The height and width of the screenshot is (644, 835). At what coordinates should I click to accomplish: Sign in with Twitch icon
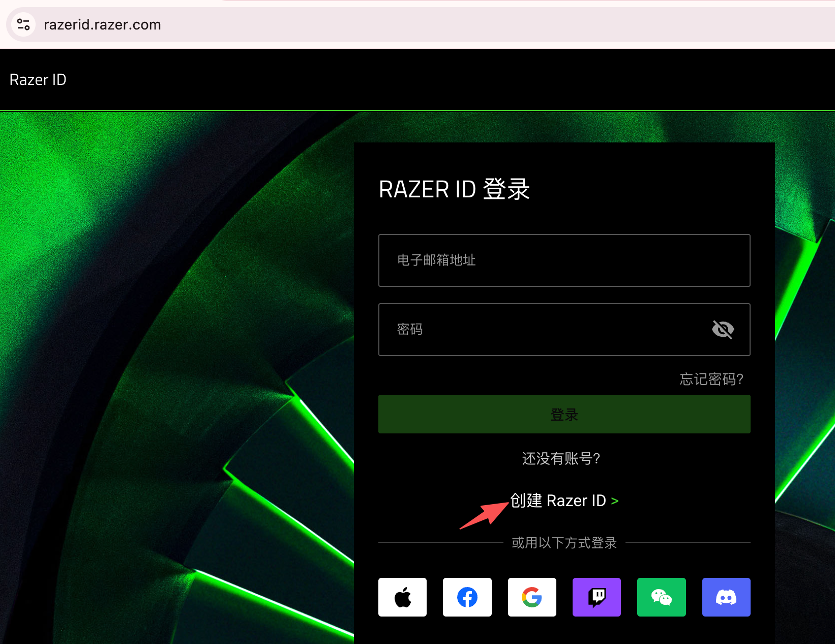[x=597, y=597]
